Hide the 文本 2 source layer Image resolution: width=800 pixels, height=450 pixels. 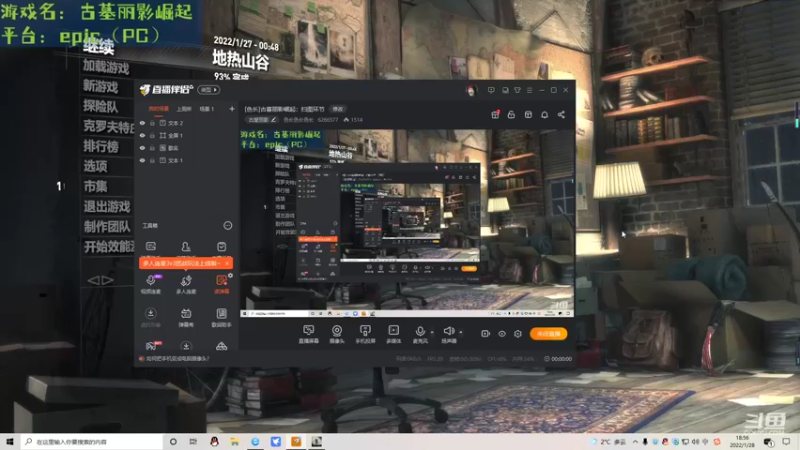pos(142,123)
